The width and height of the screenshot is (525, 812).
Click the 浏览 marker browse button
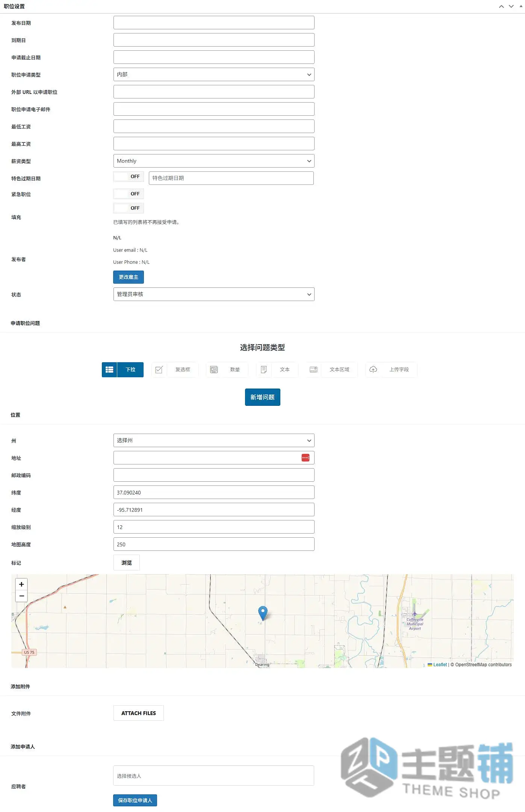127,563
